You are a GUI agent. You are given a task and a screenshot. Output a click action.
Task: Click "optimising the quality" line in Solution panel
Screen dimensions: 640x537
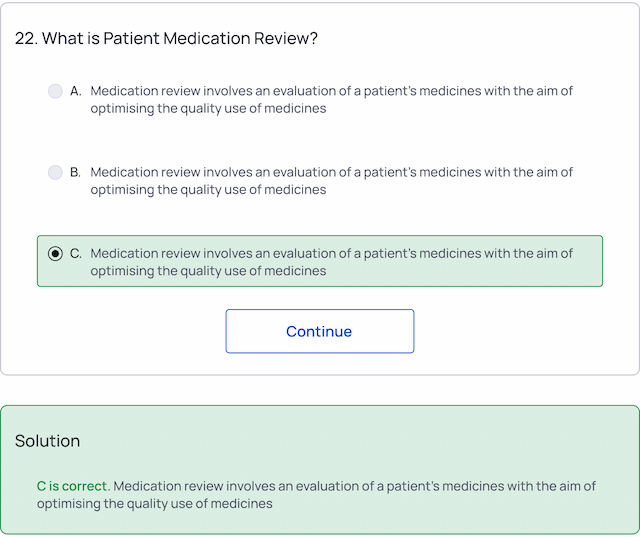[x=155, y=504]
